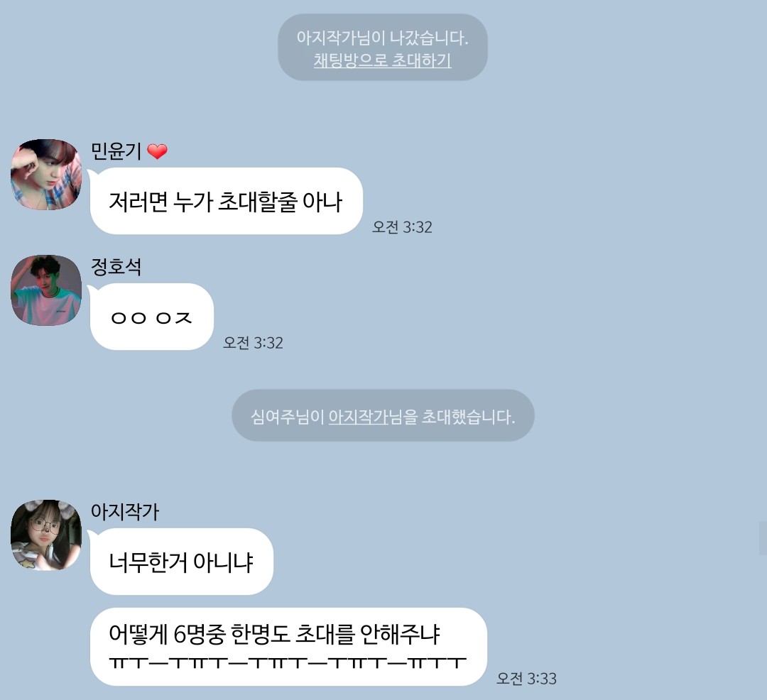Click the underlined 아지작가 name in invite notice
Image resolution: width=767 pixels, height=700 pixels.
click(358, 417)
